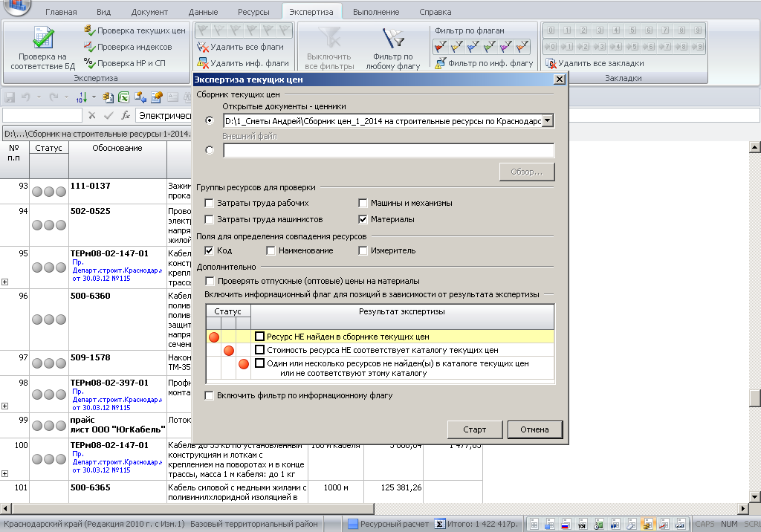761x532 pixels.
Task: Check 'Стоимость ресурса НЕ соответствует' flag
Action: [259, 350]
